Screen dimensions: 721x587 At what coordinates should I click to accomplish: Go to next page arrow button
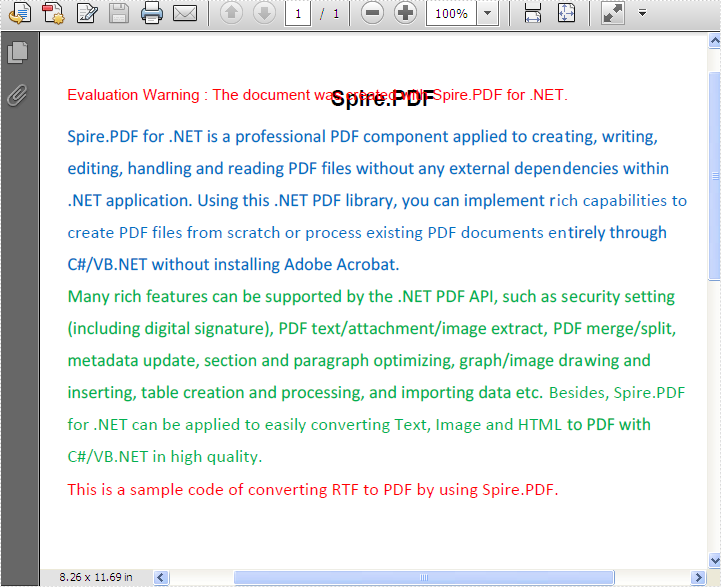(x=264, y=13)
